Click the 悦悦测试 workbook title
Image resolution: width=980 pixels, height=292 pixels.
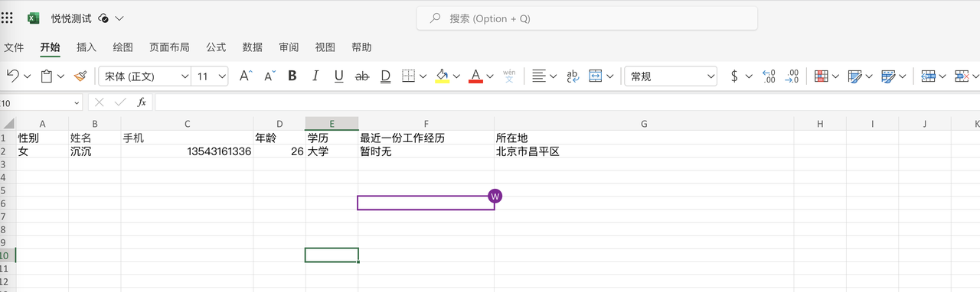[x=71, y=18]
